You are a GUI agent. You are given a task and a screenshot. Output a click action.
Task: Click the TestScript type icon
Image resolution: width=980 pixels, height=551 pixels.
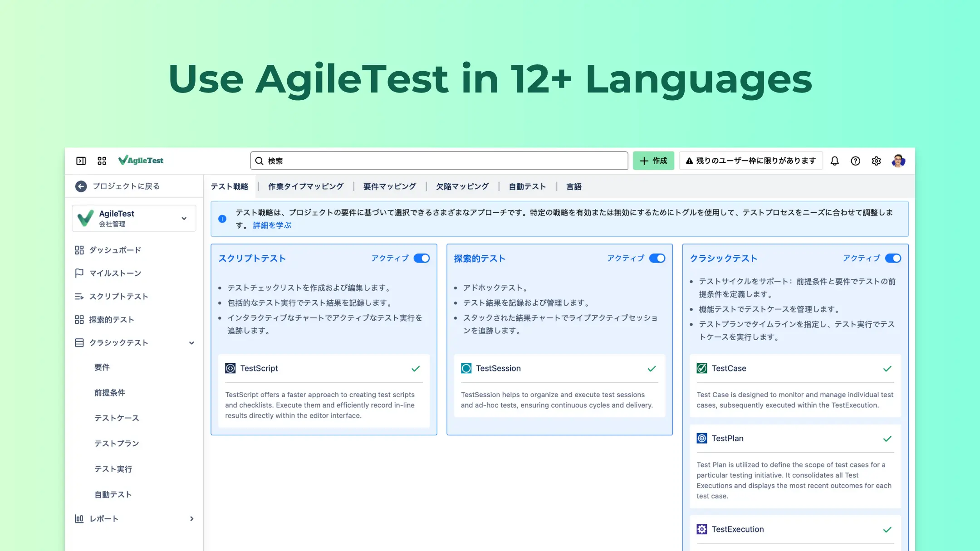(x=230, y=368)
